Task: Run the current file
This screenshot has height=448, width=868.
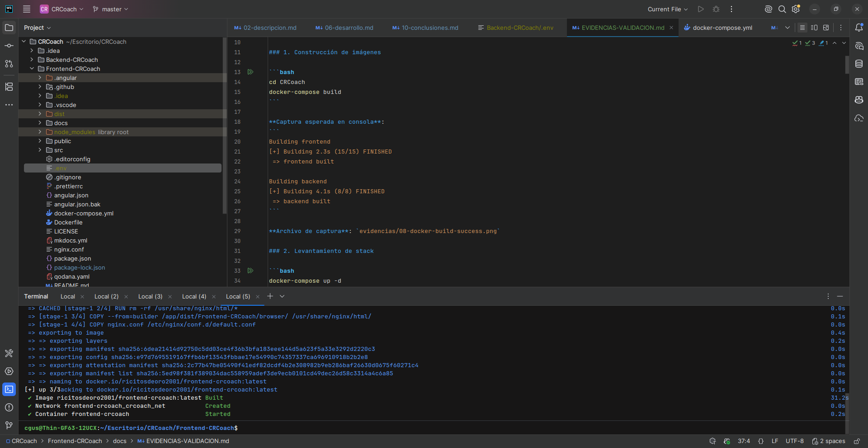Action: click(701, 9)
